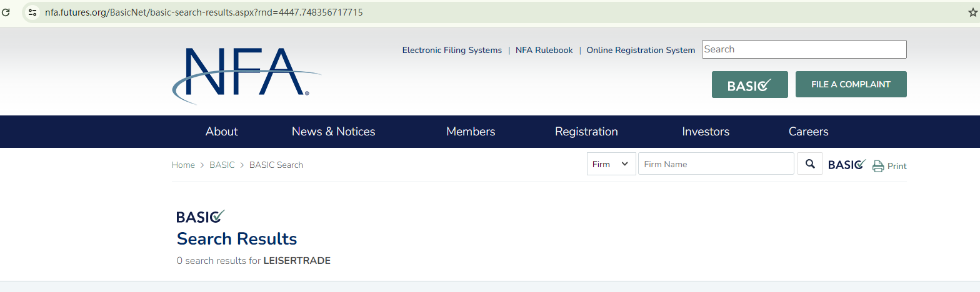Open the Firm search type dropdown
The height and width of the screenshot is (292, 980).
(x=611, y=164)
